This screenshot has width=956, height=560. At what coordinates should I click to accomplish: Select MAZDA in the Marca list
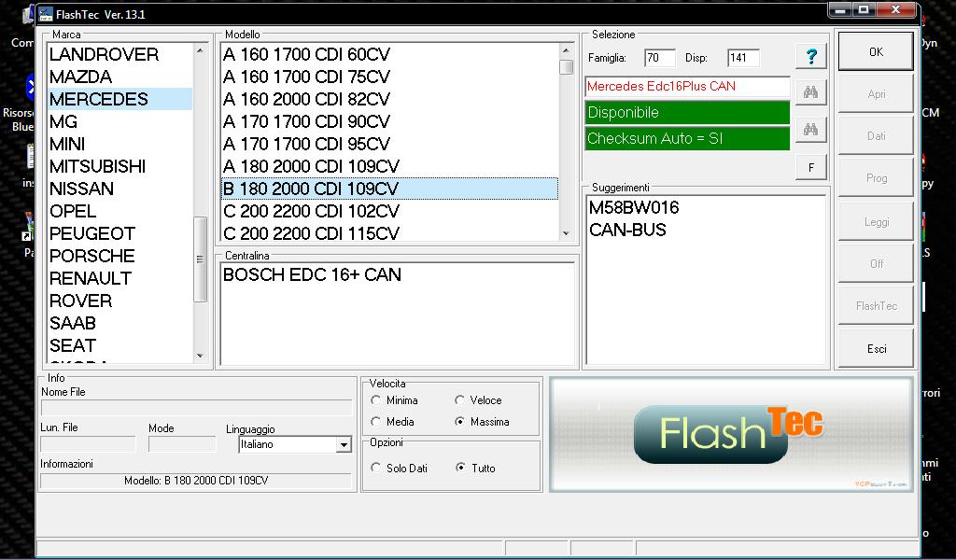tap(120, 77)
